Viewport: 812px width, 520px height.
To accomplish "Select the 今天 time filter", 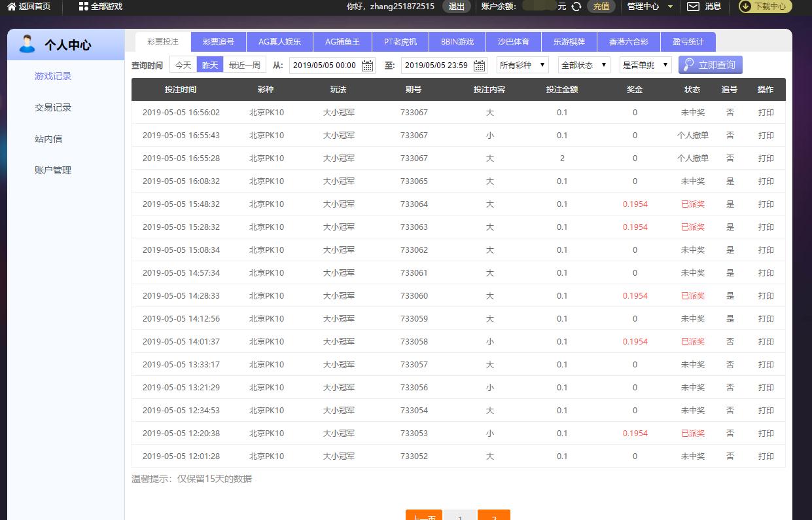I will pos(183,65).
